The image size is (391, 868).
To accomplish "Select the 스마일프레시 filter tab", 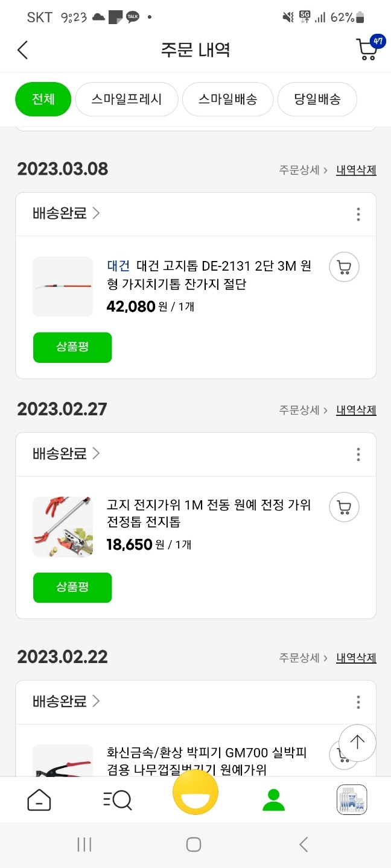I will pos(126,99).
